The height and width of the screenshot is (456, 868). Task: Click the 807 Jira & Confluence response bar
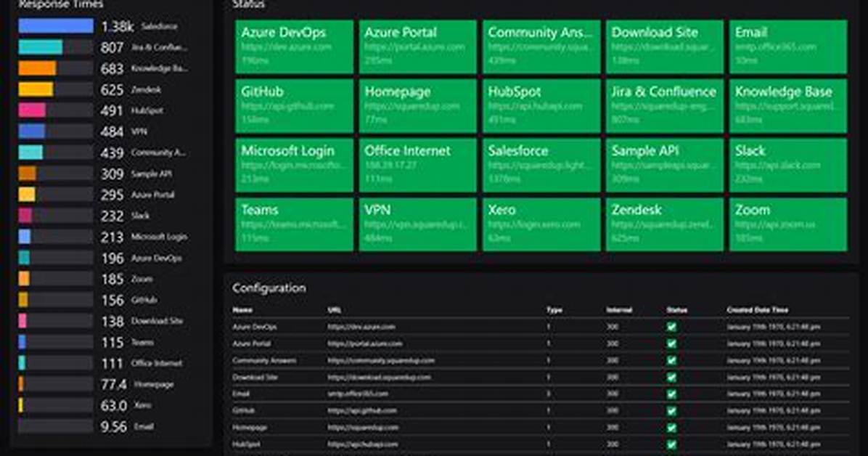(56, 47)
